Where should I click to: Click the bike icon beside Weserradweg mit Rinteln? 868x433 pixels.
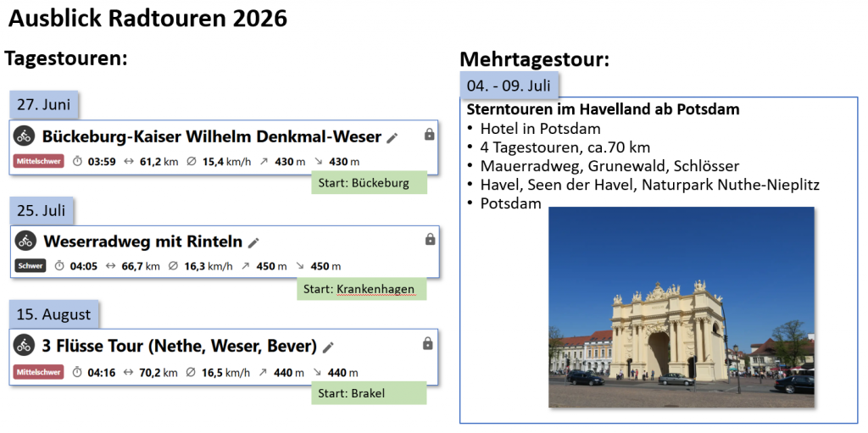point(25,241)
